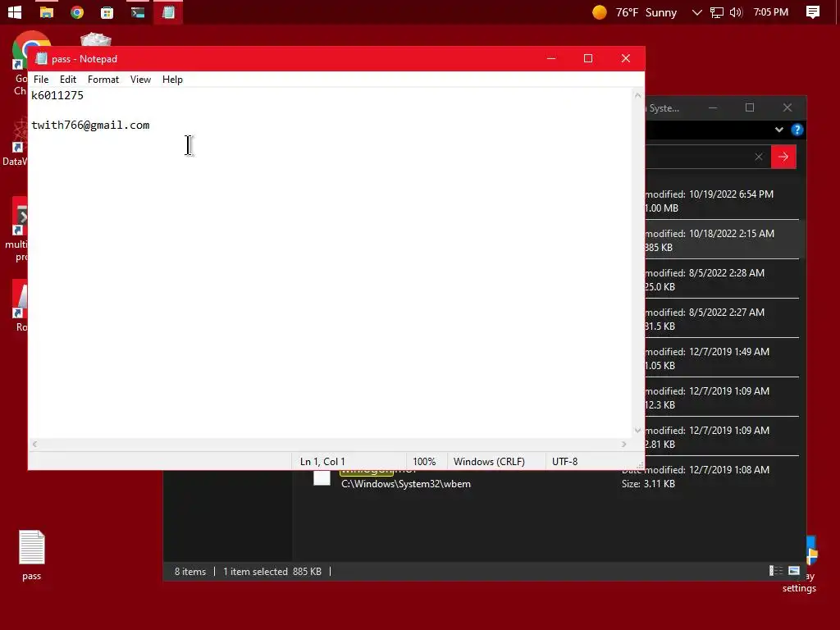Open the Help menu in Notepad
The image size is (840, 630).
point(172,80)
